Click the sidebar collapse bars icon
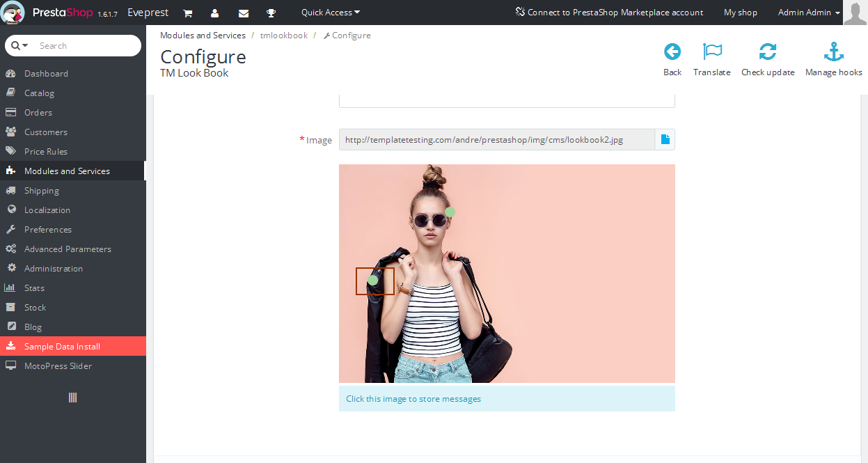 click(x=72, y=398)
